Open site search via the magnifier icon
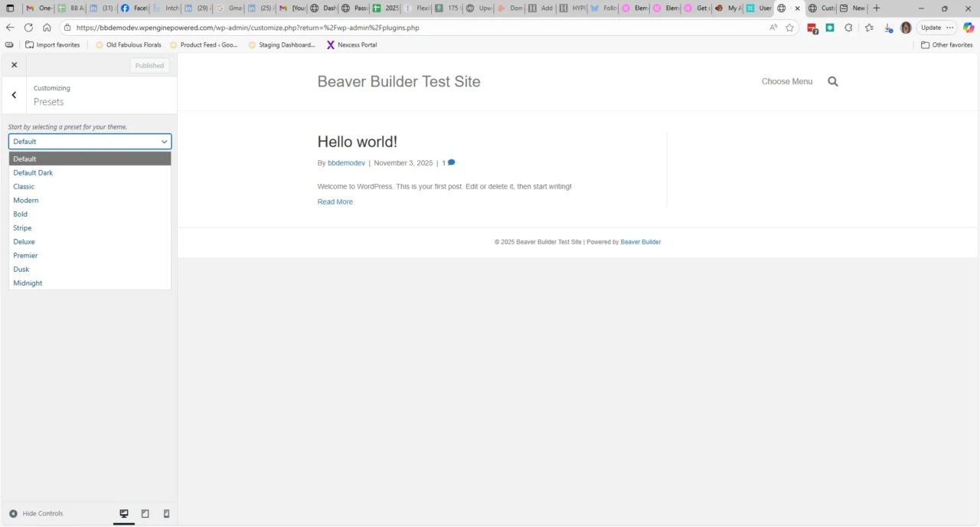This screenshot has height=527, width=980. tap(833, 81)
